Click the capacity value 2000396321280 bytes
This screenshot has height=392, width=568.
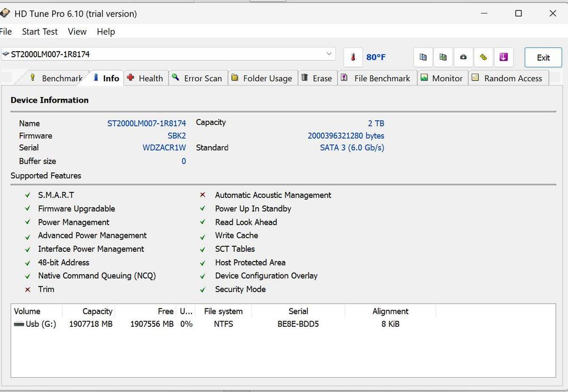pos(346,136)
